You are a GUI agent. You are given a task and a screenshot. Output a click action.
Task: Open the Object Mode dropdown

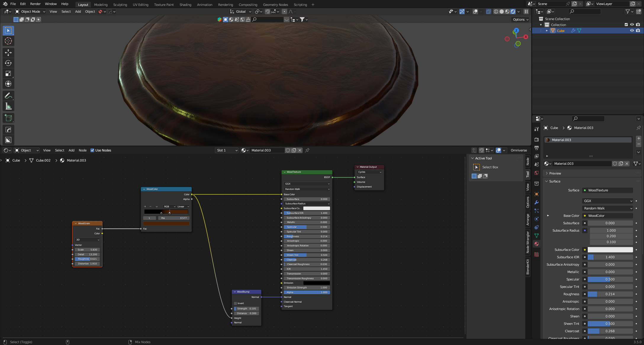click(30, 12)
